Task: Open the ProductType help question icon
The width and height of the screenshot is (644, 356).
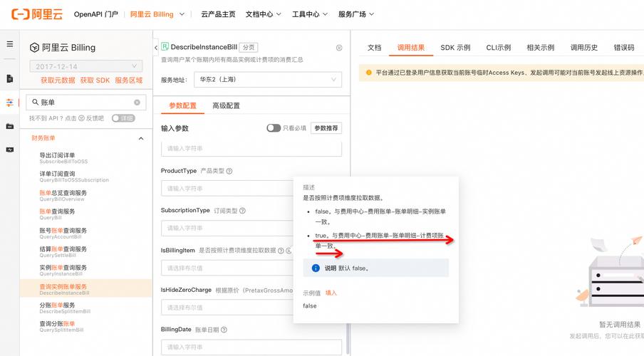Action: 229,171
